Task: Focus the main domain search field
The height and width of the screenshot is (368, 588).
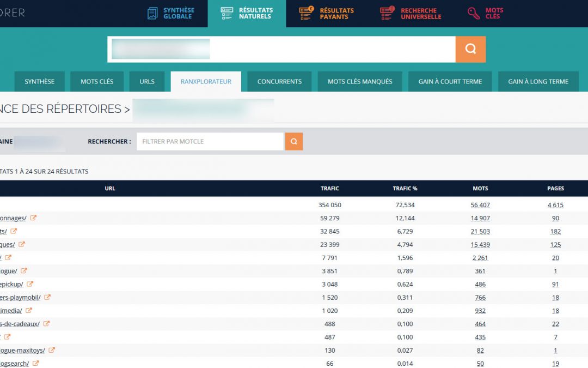Action: [x=281, y=49]
